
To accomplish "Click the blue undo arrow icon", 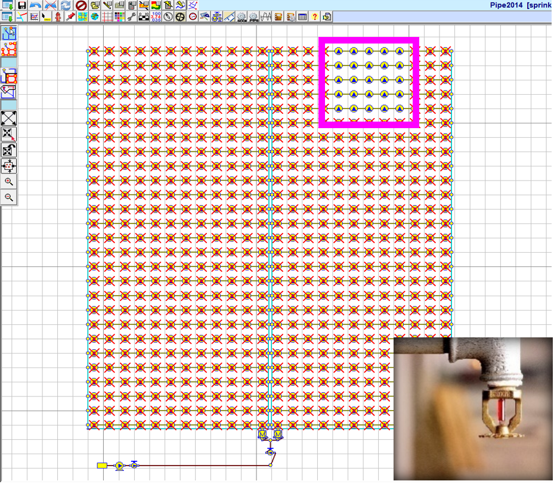I will (35, 5).
